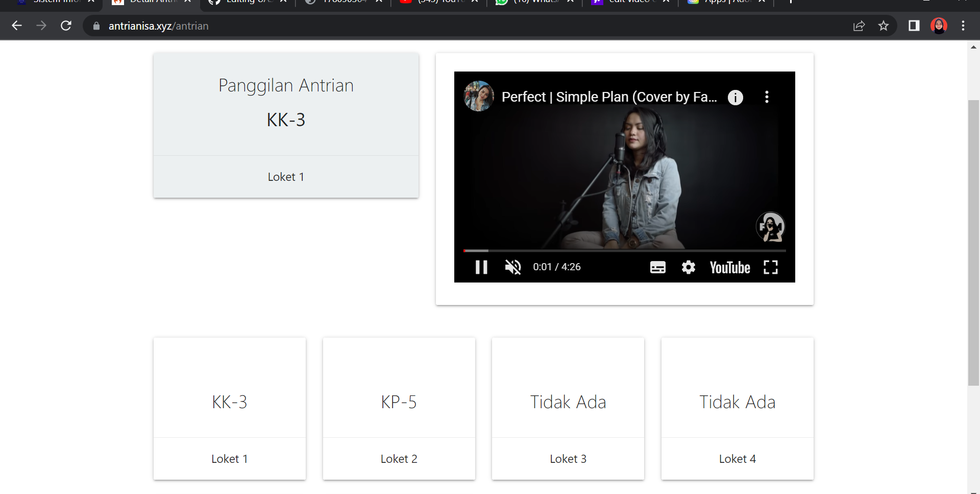The height and width of the screenshot is (494, 980).
Task: Click the page vertical scrollbar thumb
Action: point(974,243)
